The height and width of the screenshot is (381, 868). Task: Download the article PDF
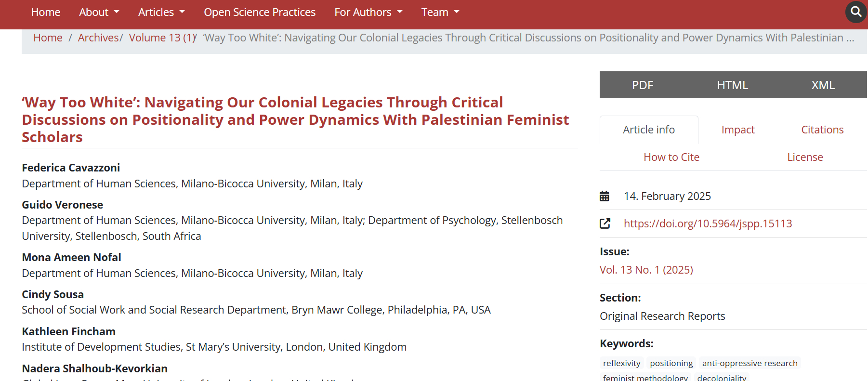643,85
